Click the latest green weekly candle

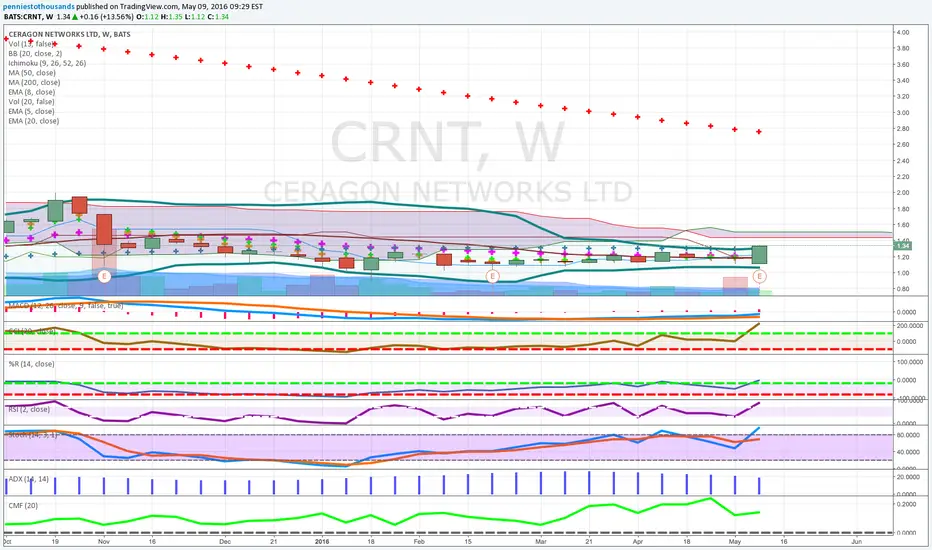click(759, 254)
